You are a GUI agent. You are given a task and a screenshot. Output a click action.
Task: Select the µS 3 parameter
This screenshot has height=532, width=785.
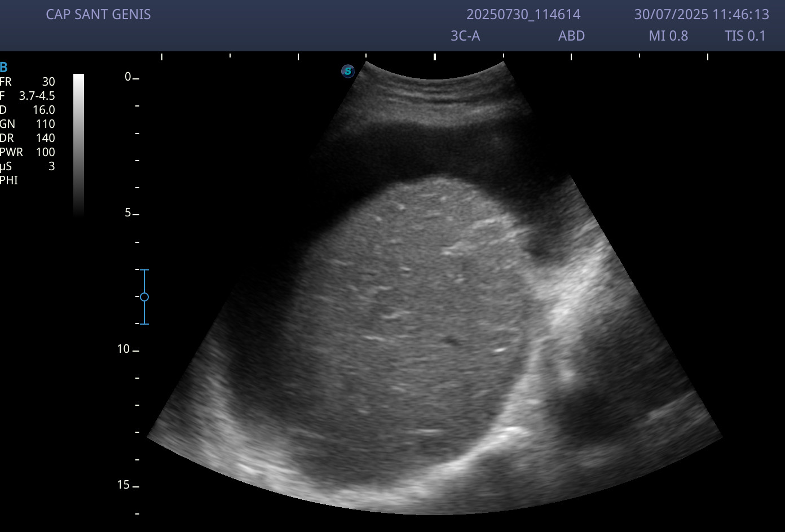28,166
